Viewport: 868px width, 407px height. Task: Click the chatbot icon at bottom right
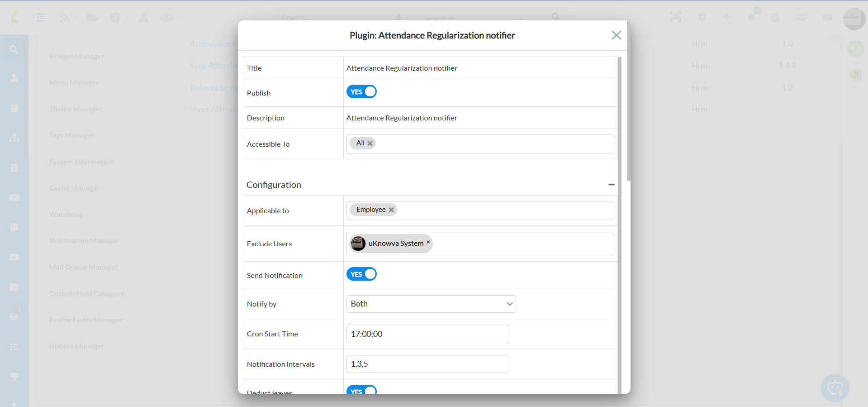(835, 388)
